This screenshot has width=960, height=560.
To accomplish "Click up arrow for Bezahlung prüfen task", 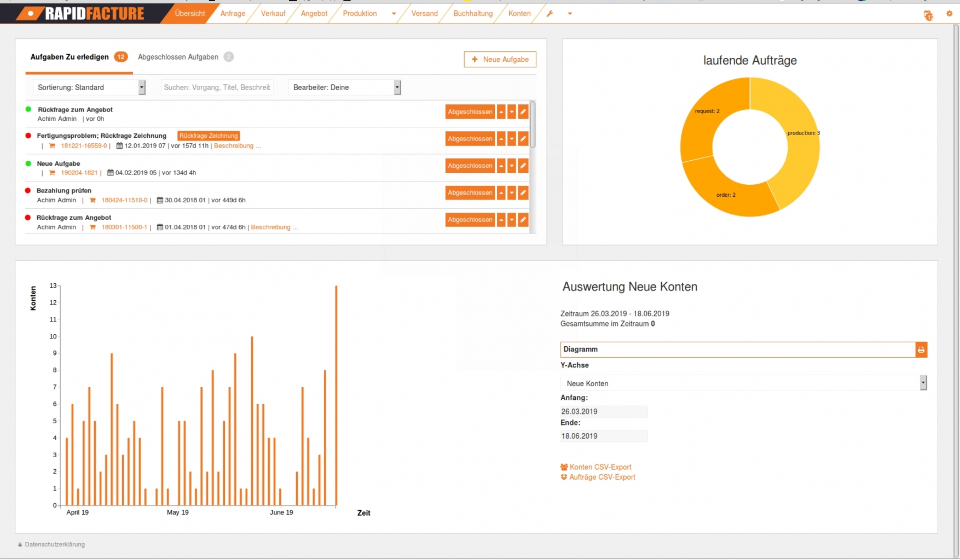I will [x=501, y=192].
